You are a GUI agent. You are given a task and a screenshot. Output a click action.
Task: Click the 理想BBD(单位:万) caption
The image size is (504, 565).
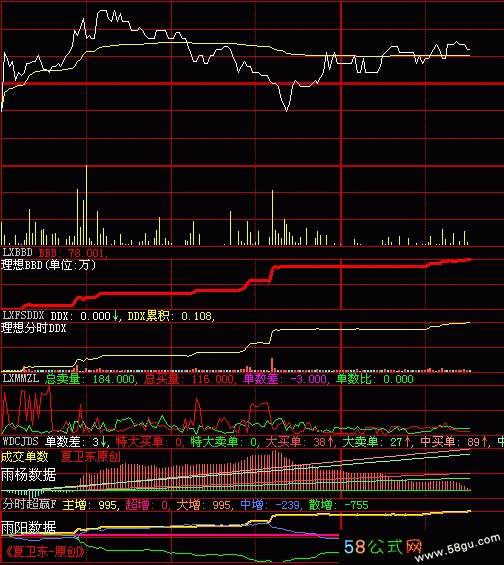point(49,265)
